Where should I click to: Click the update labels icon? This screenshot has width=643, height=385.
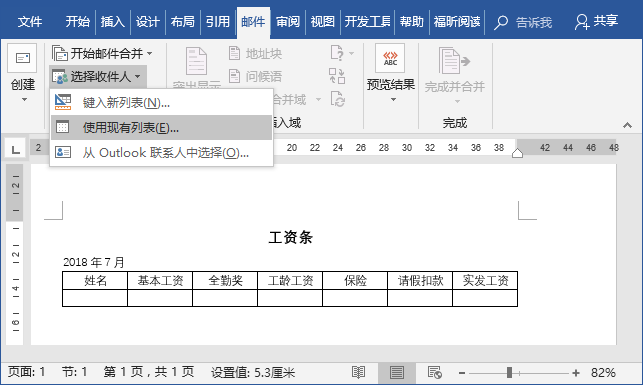point(337,99)
